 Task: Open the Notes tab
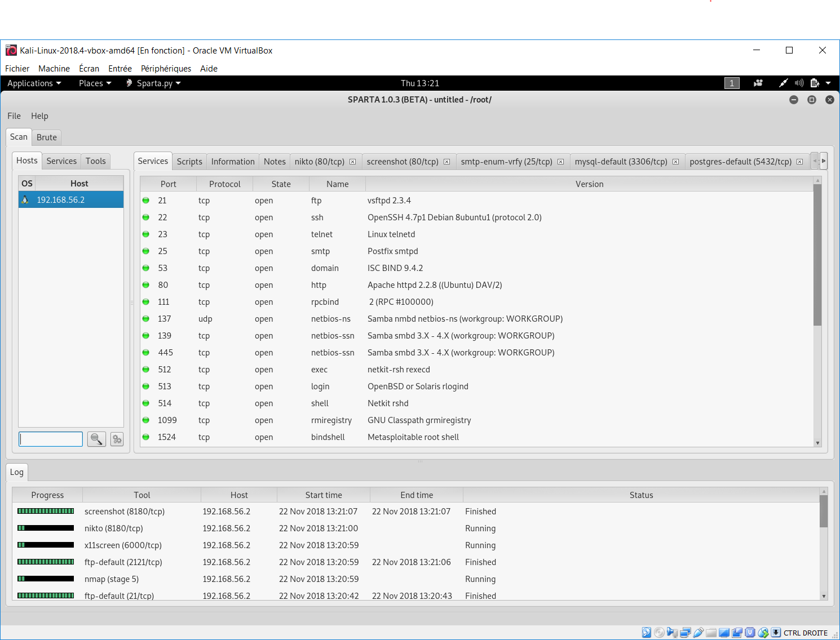(275, 162)
